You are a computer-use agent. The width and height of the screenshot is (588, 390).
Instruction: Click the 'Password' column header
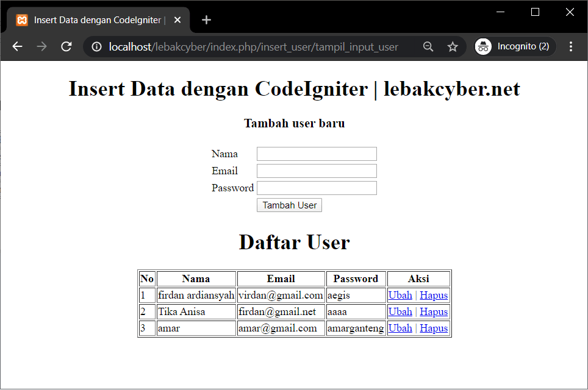point(356,278)
